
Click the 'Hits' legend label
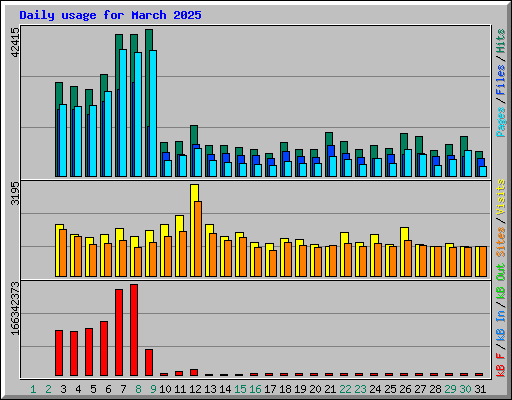501,41
